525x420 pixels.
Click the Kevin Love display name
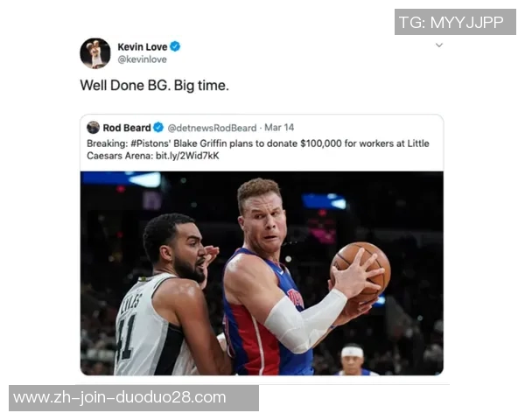(x=143, y=46)
